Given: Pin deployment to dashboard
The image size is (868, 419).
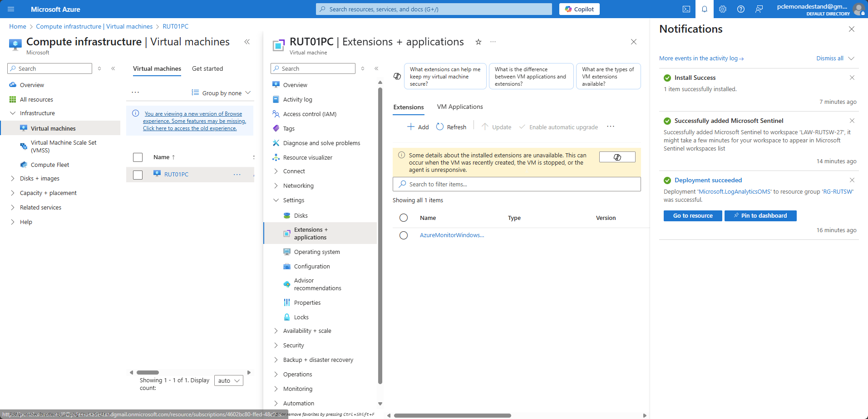Looking at the screenshot, I should [x=760, y=216].
